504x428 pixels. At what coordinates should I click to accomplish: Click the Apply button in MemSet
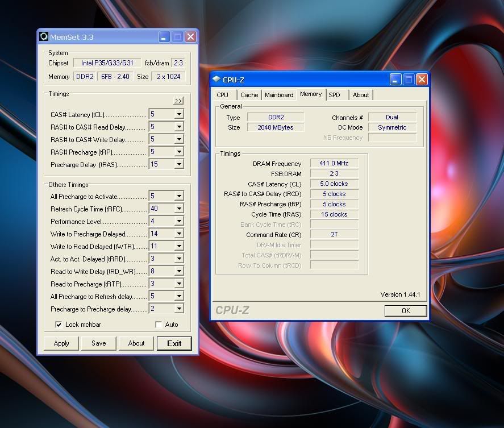[61, 343]
